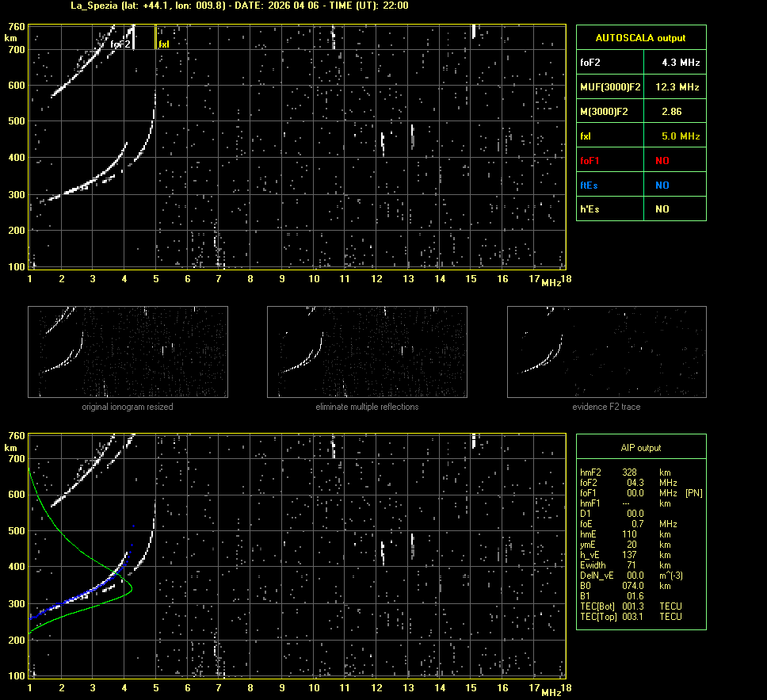Click the yellow fxI 5.0 MHz value
This screenshot has height=700, width=767.
681,136
